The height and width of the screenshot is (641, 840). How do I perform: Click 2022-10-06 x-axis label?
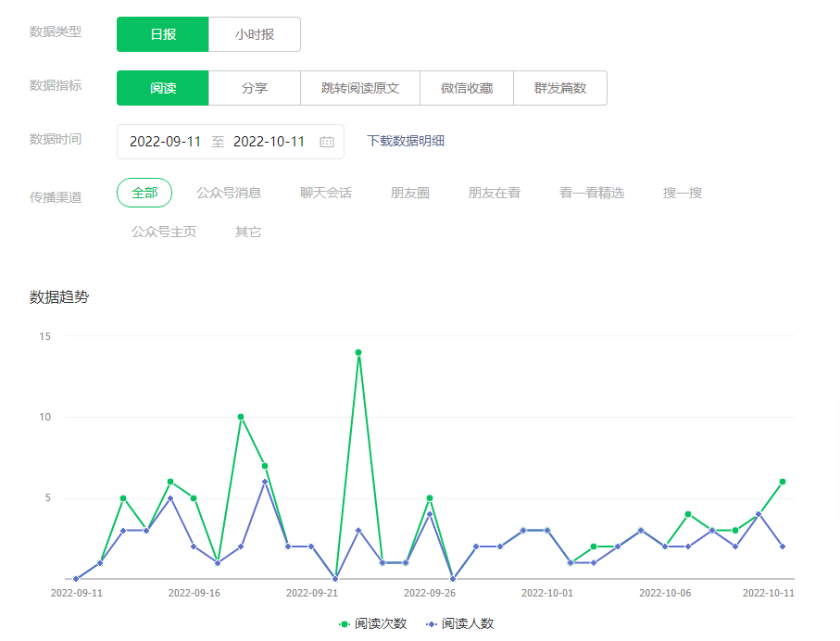pos(665,594)
